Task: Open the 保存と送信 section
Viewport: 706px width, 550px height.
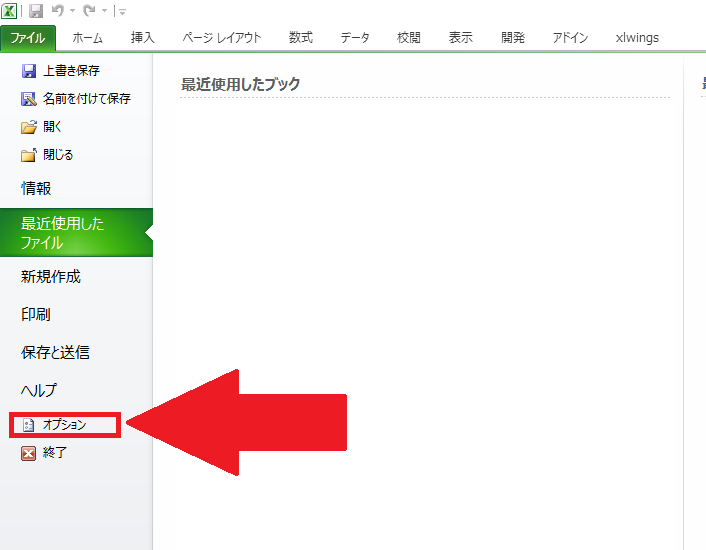Action: point(55,352)
